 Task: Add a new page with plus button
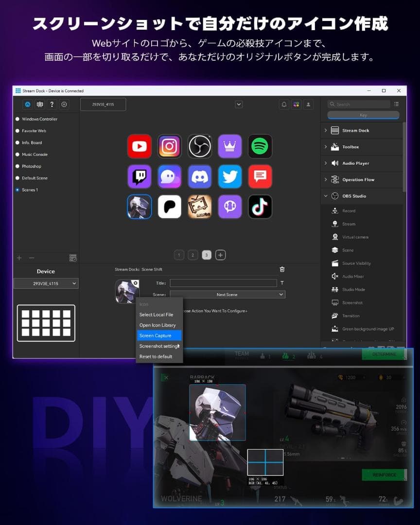point(220,255)
